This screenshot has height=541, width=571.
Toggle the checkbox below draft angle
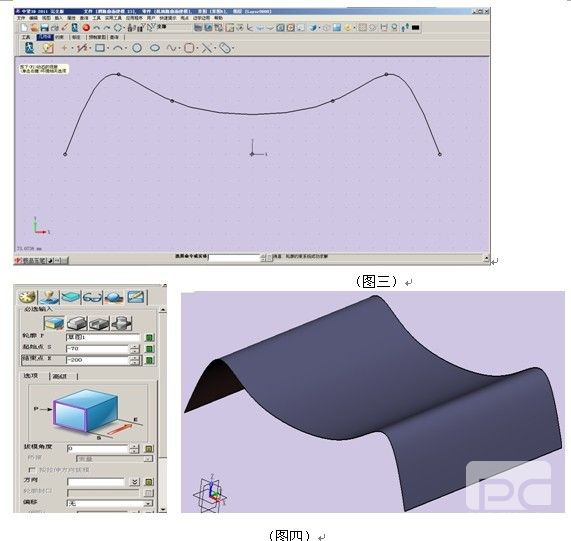[x=32, y=470]
